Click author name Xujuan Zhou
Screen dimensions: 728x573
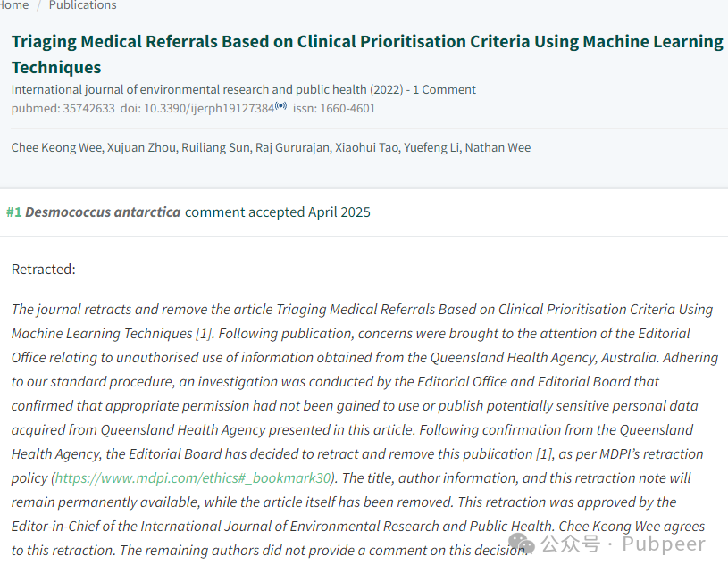click(142, 147)
